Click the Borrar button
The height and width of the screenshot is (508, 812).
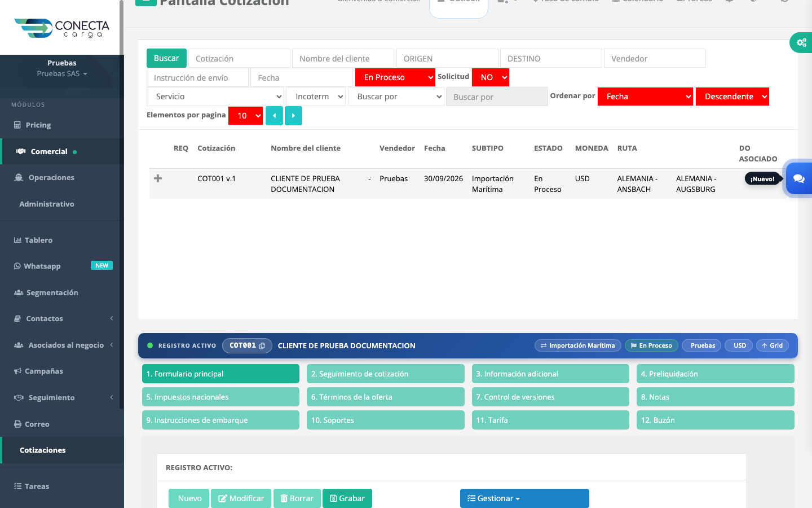(297, 498)
